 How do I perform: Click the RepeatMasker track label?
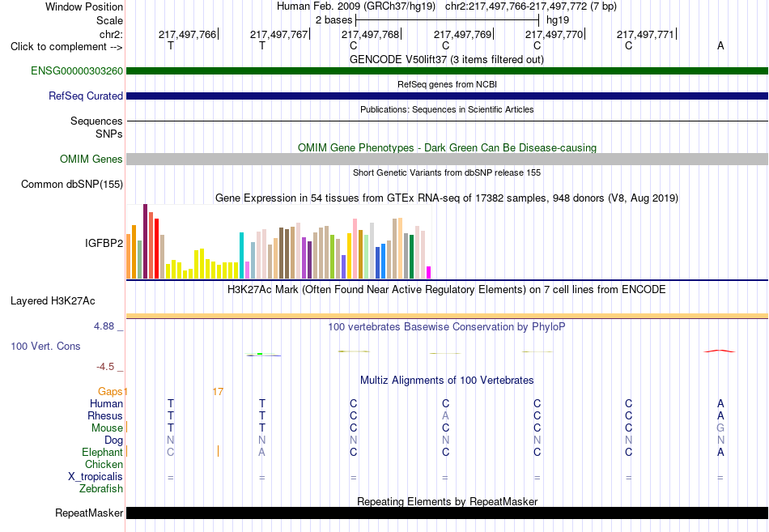89,513
